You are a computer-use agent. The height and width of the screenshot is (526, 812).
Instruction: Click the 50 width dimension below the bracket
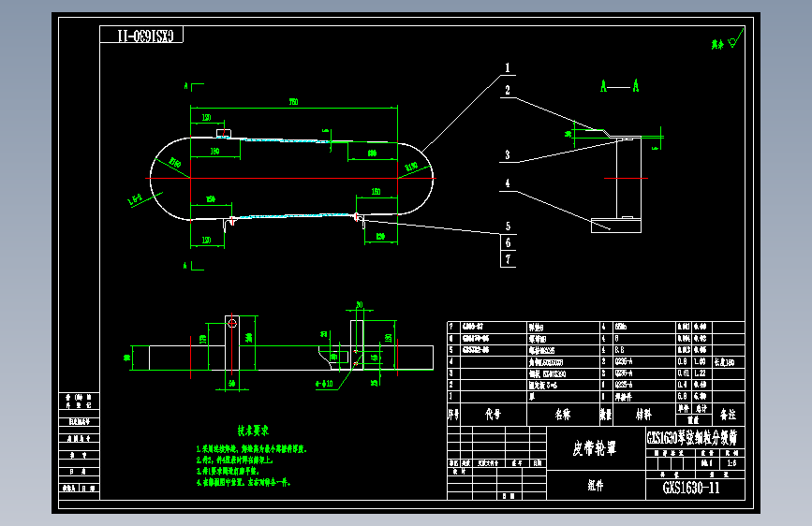[x=232, y=384]
